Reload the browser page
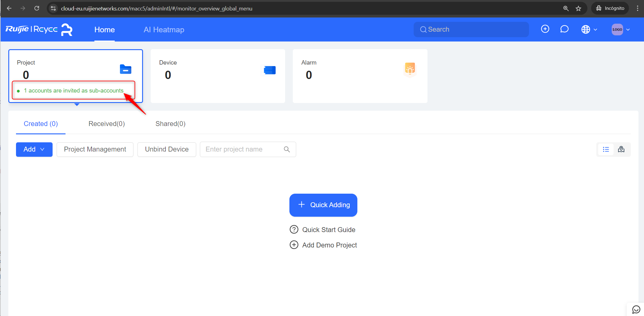 (x=37, y=8)
